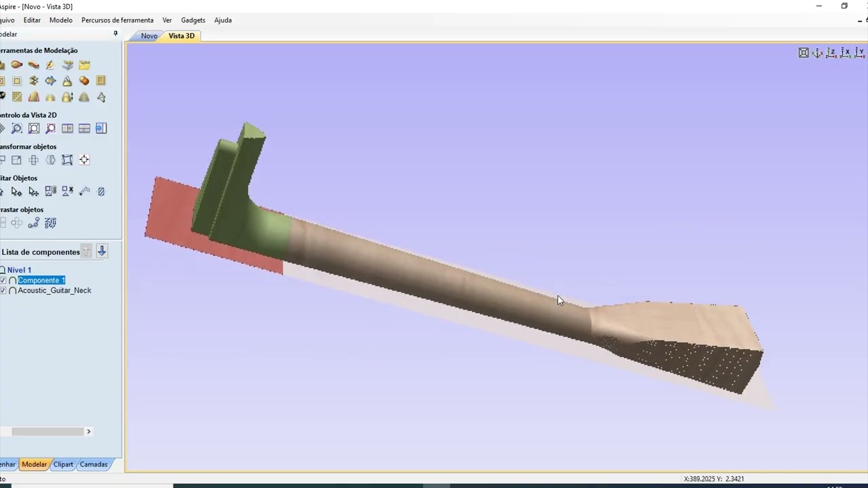Click the side-by-side view split icon
The height and width of the screenshot is (488, 868).
(x=67, y=128)
